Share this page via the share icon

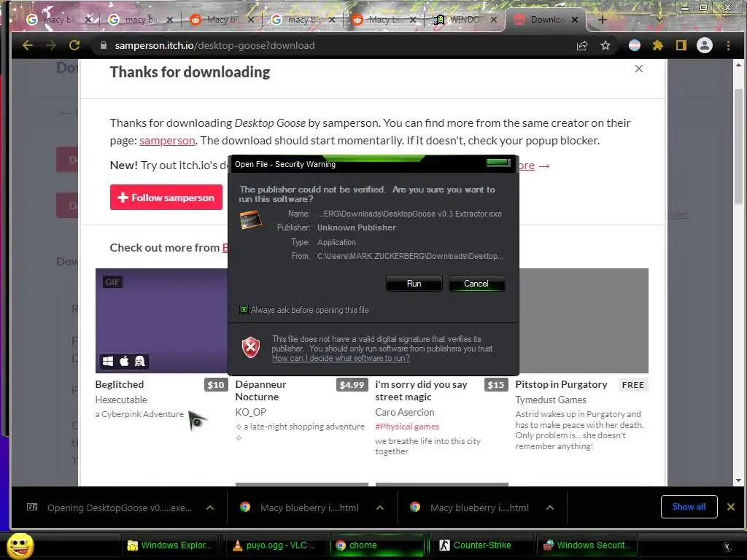[581, 45]
